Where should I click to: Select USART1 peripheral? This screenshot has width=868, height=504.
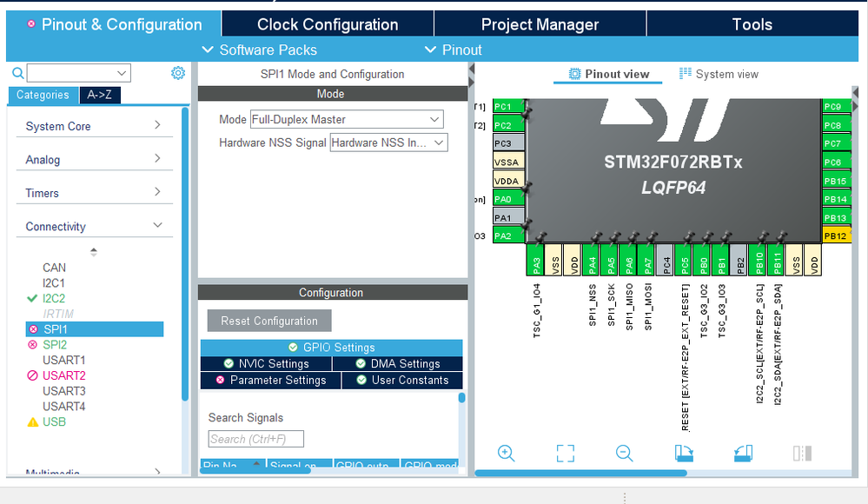pos(64,360)
